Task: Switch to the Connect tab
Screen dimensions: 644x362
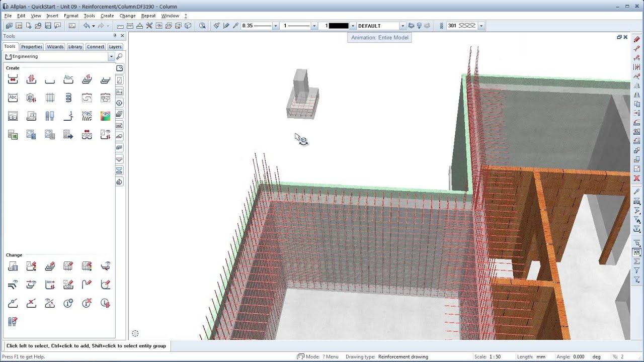Action: pyautogui.click(x=95, y=47)
